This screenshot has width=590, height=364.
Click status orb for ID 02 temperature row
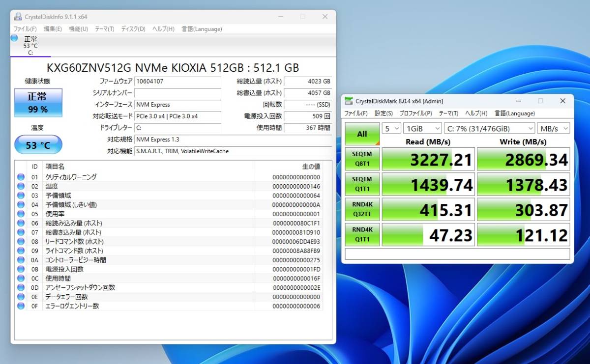coord(21,186)
